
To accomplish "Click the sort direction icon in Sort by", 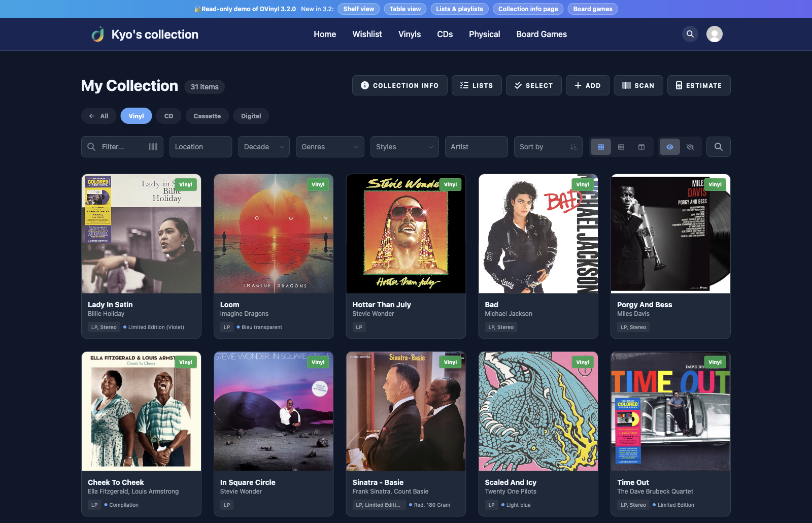I will [573, 147].
